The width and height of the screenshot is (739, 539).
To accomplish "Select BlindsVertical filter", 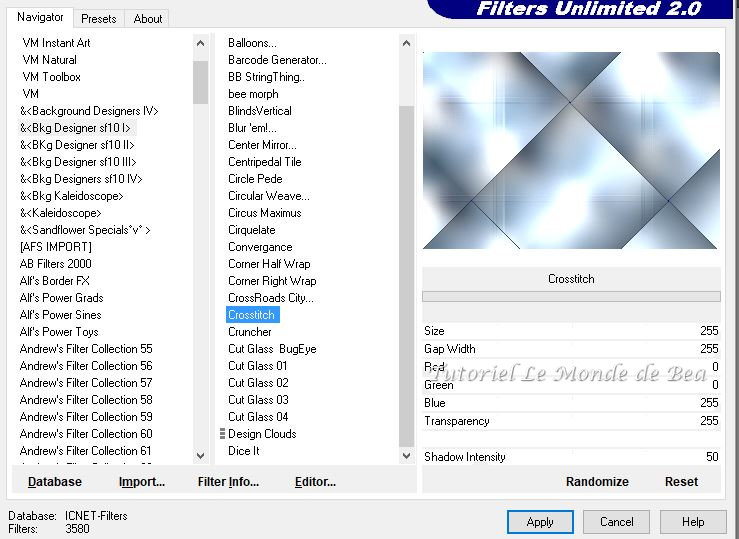I will coord(260,111).
